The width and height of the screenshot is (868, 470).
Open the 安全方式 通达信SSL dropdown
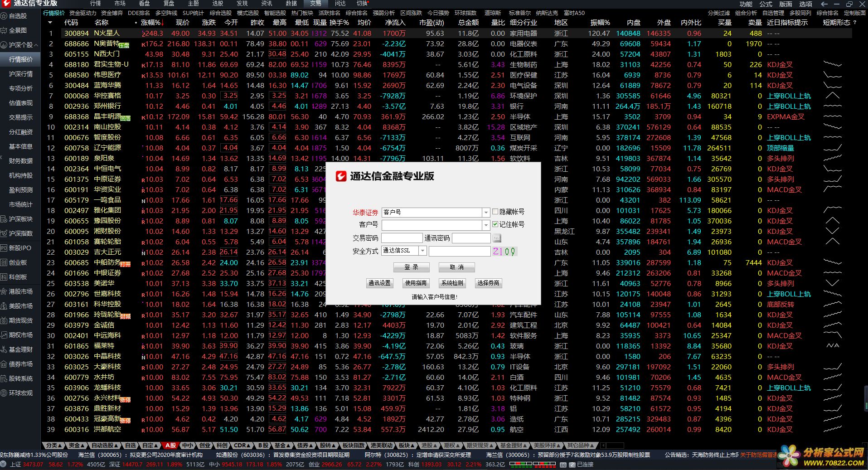point(422,251)
